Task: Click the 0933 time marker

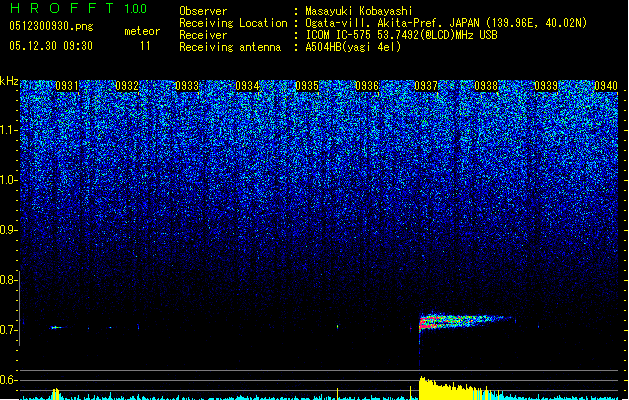Action: [187, 86]
